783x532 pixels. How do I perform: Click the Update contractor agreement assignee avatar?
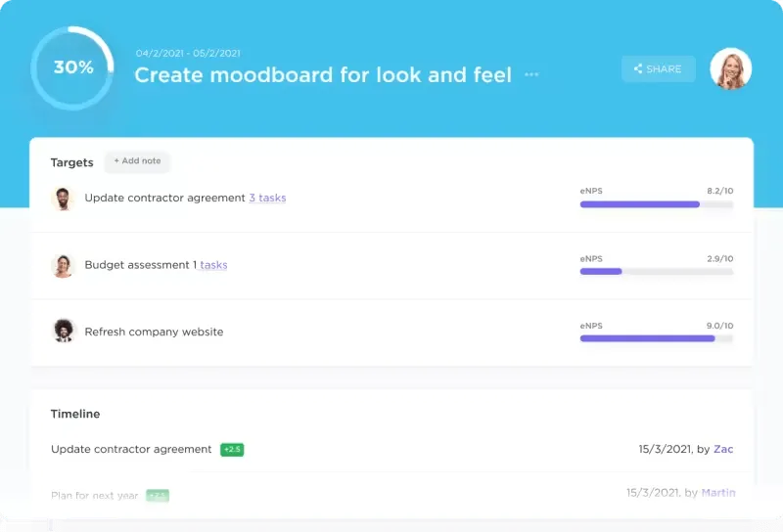click(x=63, y=199)
